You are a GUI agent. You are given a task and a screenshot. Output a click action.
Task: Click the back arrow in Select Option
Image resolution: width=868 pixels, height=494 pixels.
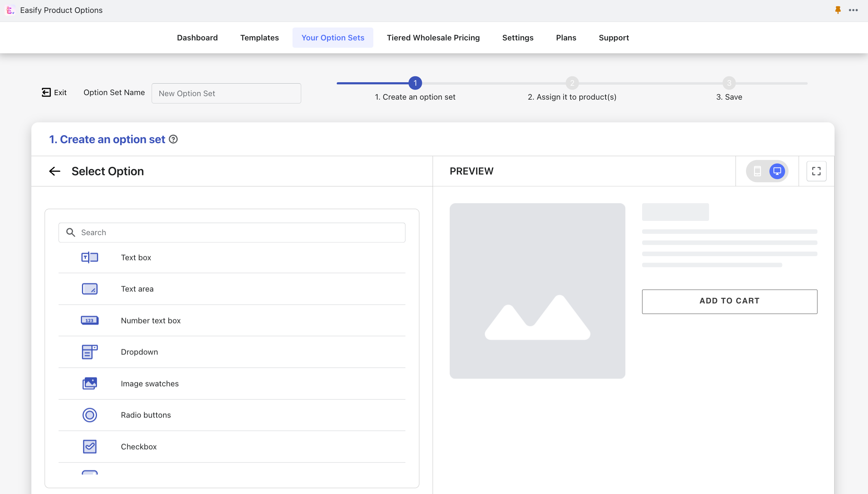click(x=54, y=170)
